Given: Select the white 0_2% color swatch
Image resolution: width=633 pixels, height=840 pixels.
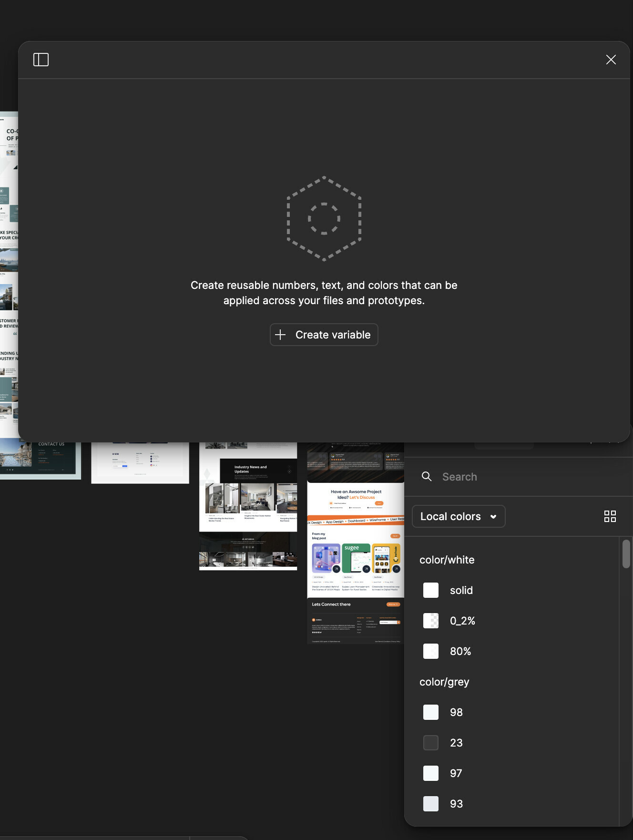Looking at the screenshot, I should click(x=431, y=621).
